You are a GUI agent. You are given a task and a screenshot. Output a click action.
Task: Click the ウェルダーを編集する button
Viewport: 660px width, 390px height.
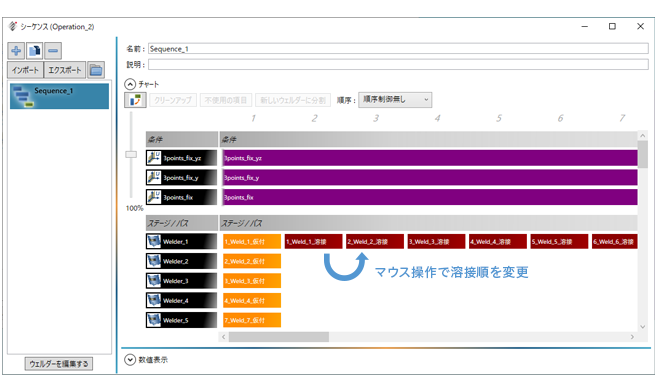59,363
